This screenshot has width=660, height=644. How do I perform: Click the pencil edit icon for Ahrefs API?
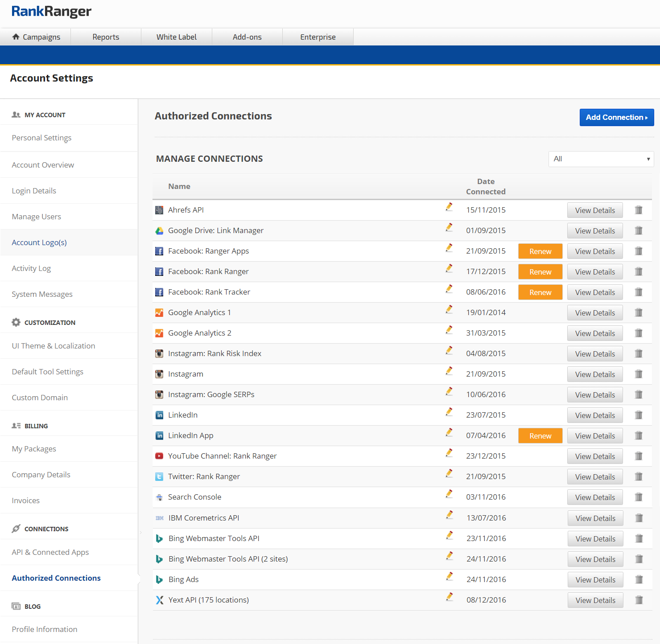(x=449, y=207)
